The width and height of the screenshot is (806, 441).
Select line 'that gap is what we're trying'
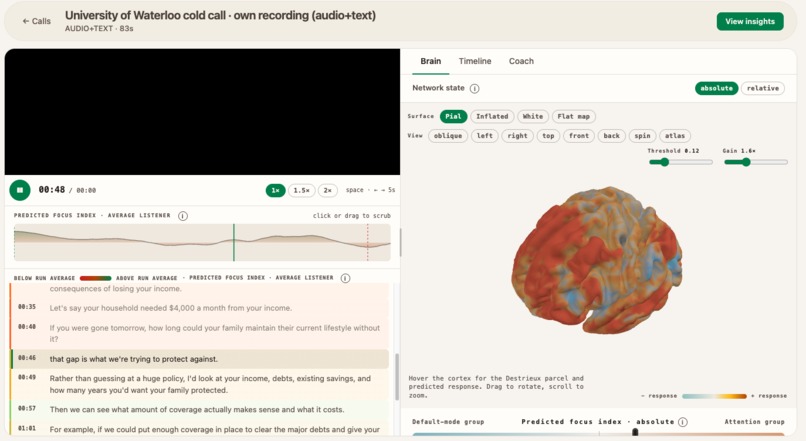[199, 359]
